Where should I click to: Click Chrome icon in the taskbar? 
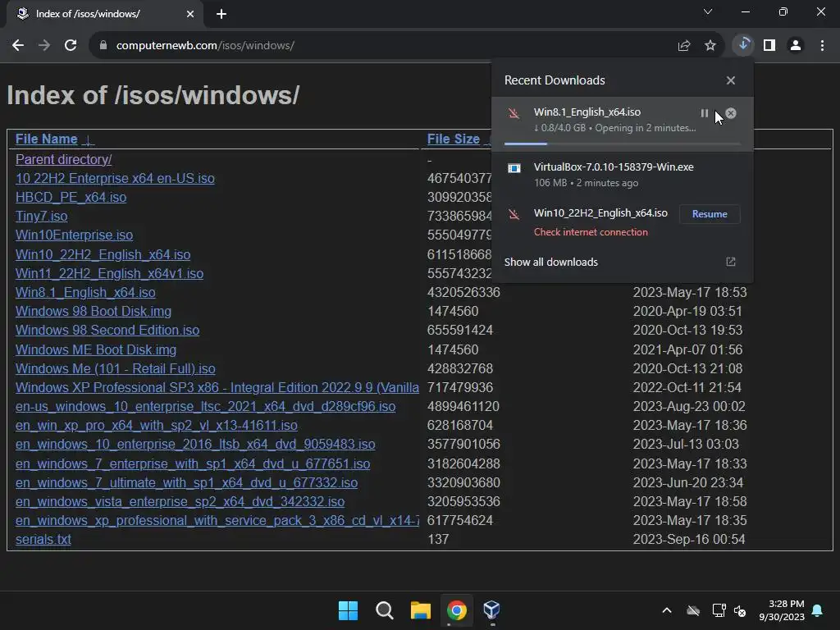click(x=456, y=610)
